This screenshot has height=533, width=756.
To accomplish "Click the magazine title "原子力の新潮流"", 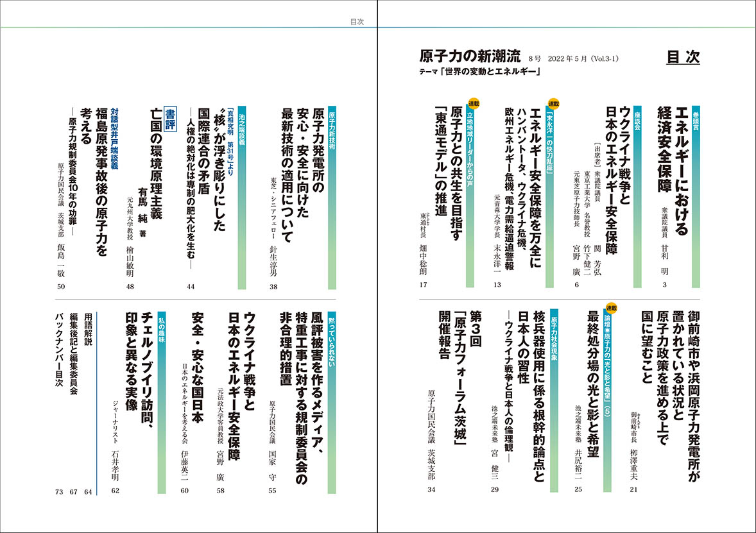I will pos(470,57).
